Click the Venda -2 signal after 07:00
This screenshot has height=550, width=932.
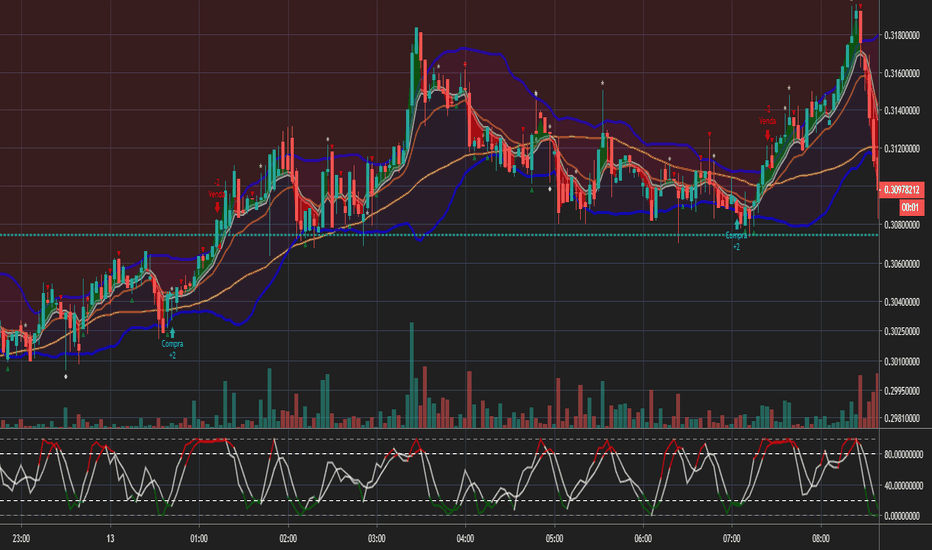tap(767, 122)
